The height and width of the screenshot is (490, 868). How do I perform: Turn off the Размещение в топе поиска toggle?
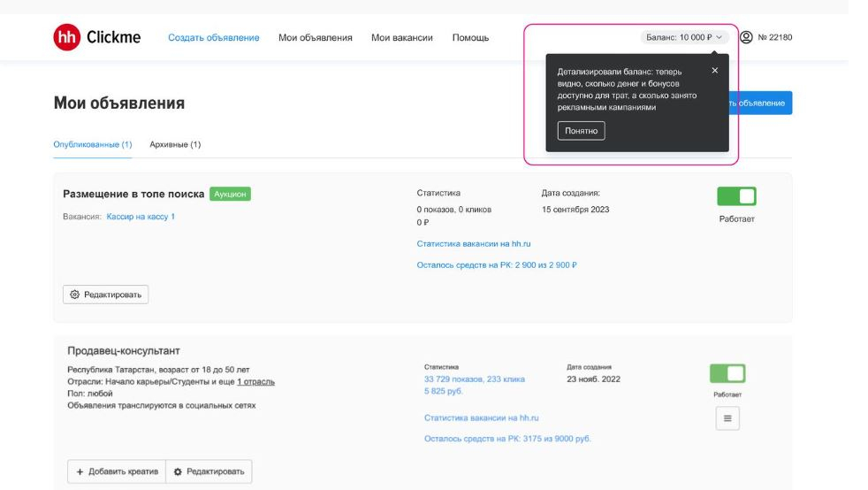click(736, 195)
